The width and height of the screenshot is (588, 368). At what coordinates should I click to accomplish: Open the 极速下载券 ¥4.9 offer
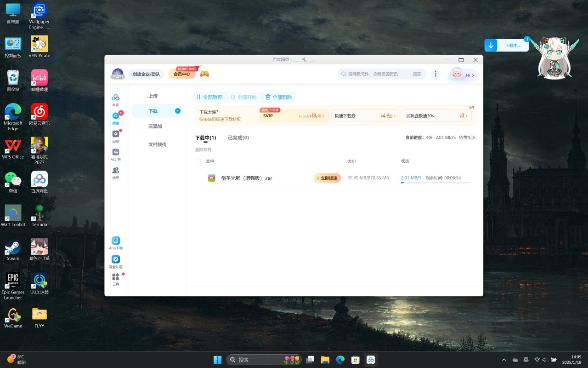point(365,115)
